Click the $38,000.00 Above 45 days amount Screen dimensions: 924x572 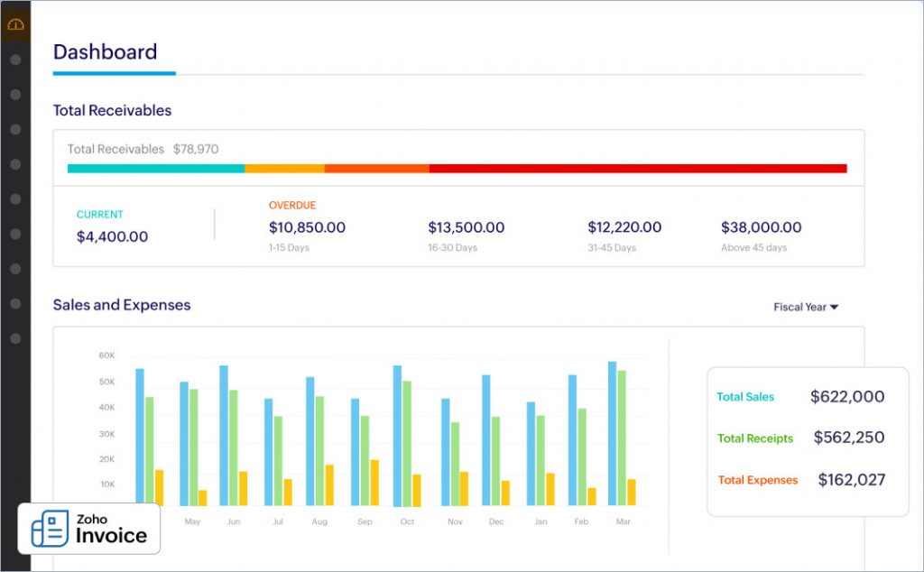point(761,227)
